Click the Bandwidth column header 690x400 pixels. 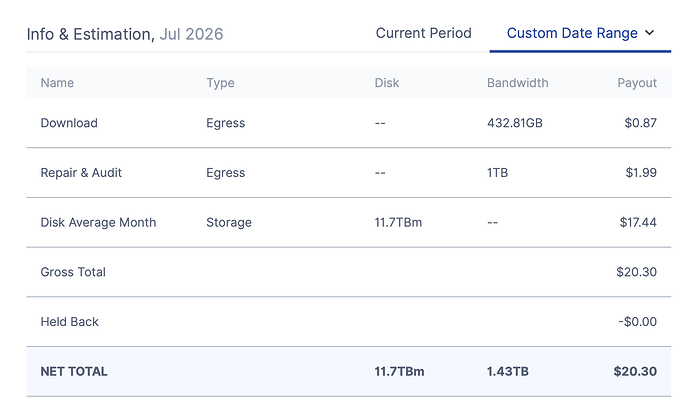(518, 83)
